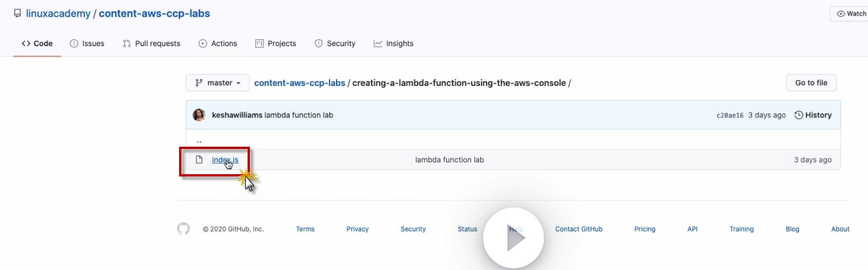Screen dimensions: 868x270
Task: Open the Security tab
Action: point(335,43)
